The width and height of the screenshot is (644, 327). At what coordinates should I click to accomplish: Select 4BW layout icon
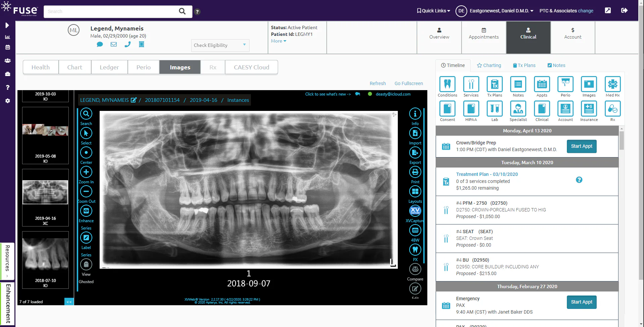[415, 231]
